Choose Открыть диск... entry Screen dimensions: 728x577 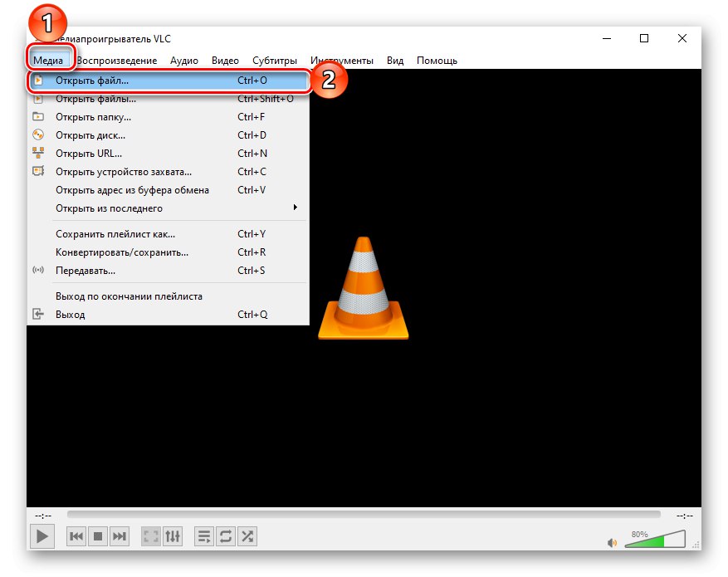[x=168, y=135]
